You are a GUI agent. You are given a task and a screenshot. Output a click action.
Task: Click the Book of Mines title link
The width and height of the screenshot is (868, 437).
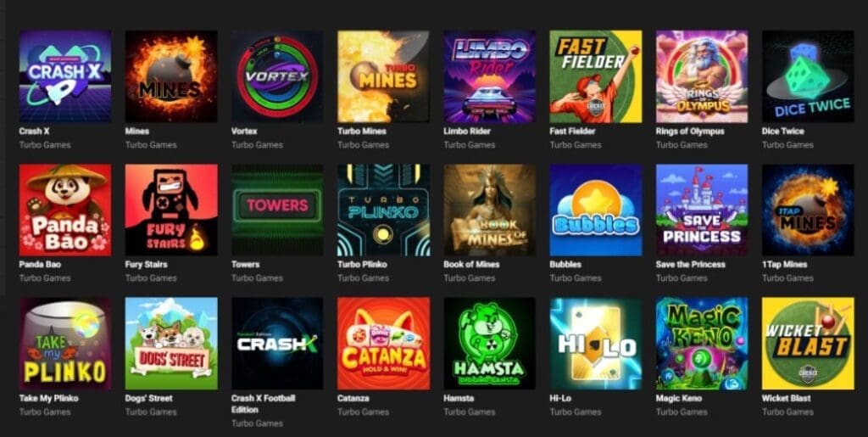pyautogui.click(x=471, y=265)
